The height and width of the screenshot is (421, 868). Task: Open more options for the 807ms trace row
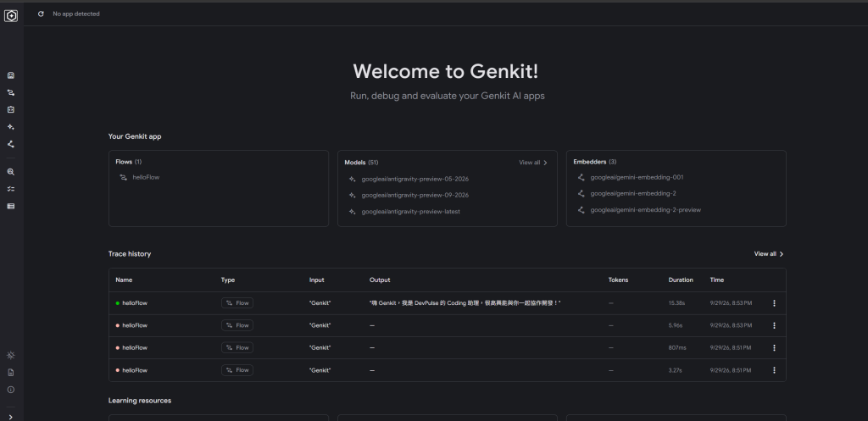[x=774, y=348]
